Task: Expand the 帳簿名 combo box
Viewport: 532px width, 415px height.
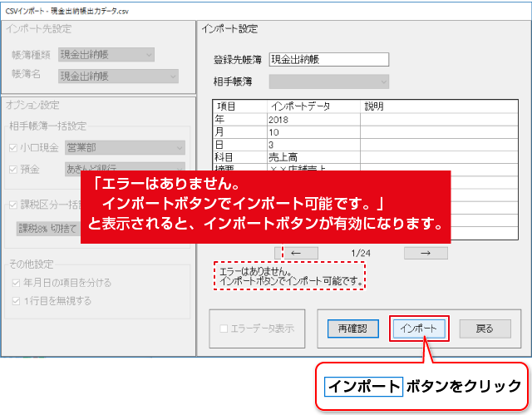Action: pyautogui.click(x=118, y=75)
